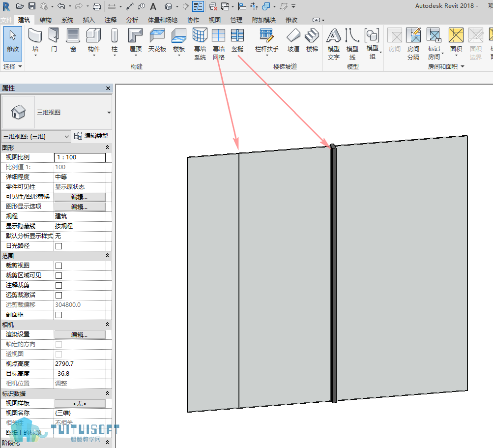Select the Curtain System (幕墙系统) tool
The width and height of the screenshot is (493, 448).
(200, 44)
